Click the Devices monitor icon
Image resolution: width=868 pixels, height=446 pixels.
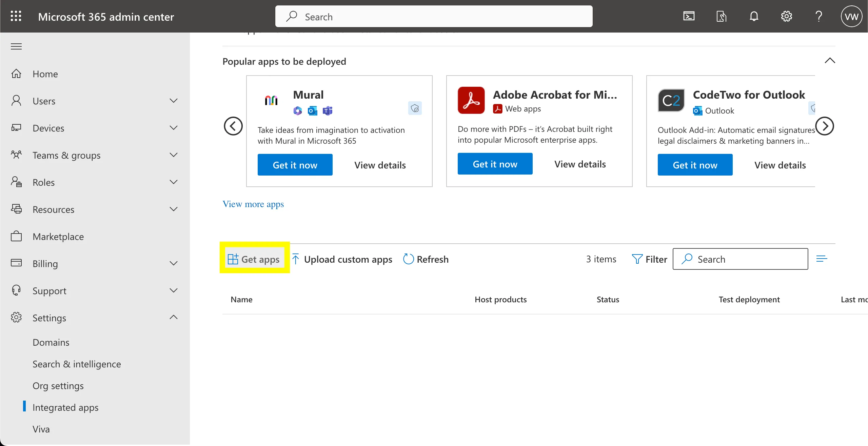click(16, 128)
